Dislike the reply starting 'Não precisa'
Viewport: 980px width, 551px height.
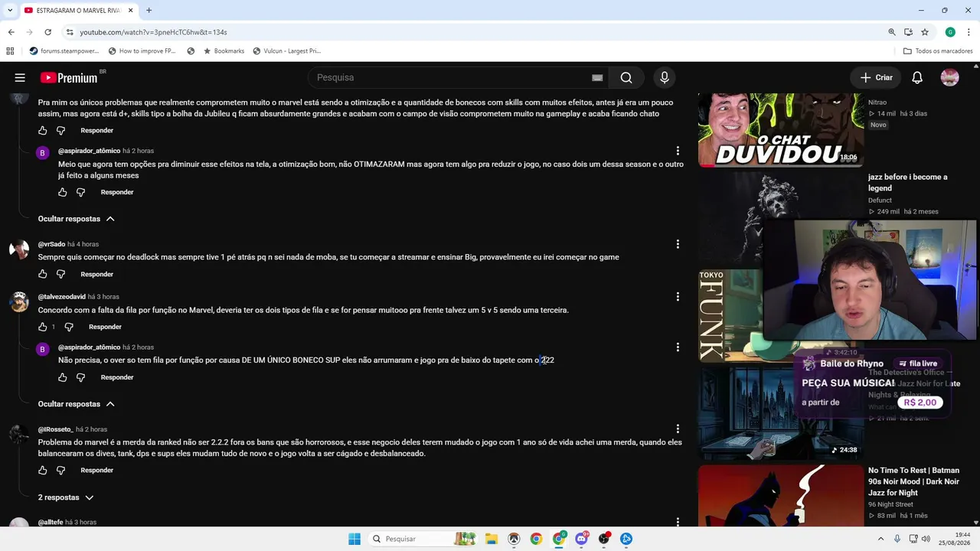tap(81, 377)
